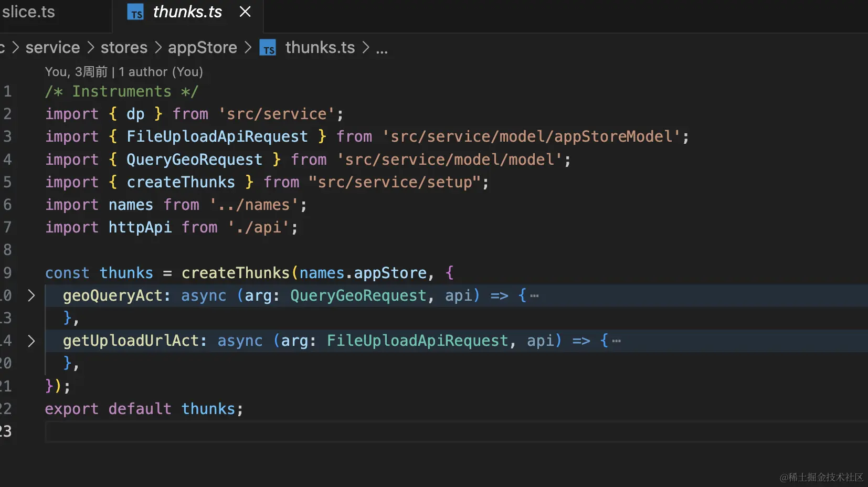Click line number 1 in the gutter
This screenshot has width=868, height=487.
(x=7, y=92)
